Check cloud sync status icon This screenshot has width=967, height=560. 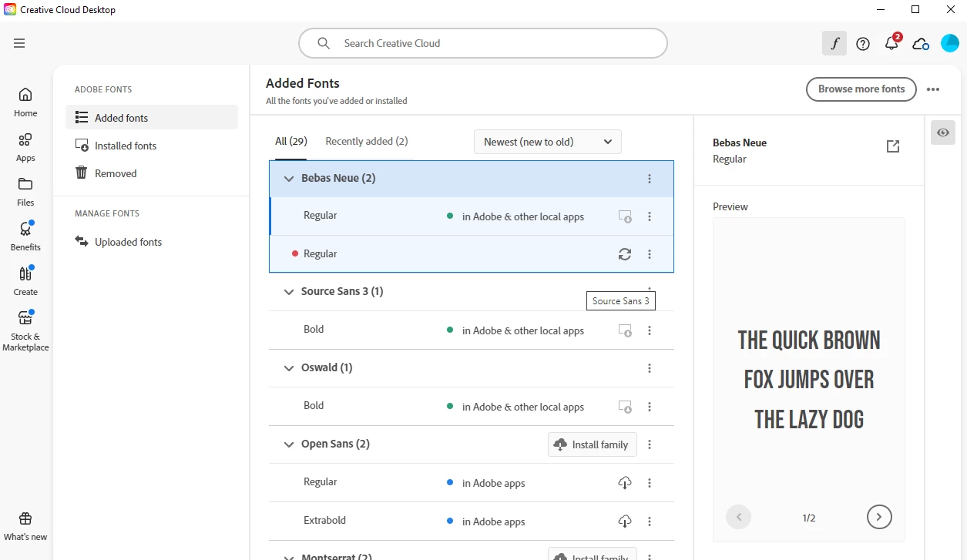(x=921, y=44)
